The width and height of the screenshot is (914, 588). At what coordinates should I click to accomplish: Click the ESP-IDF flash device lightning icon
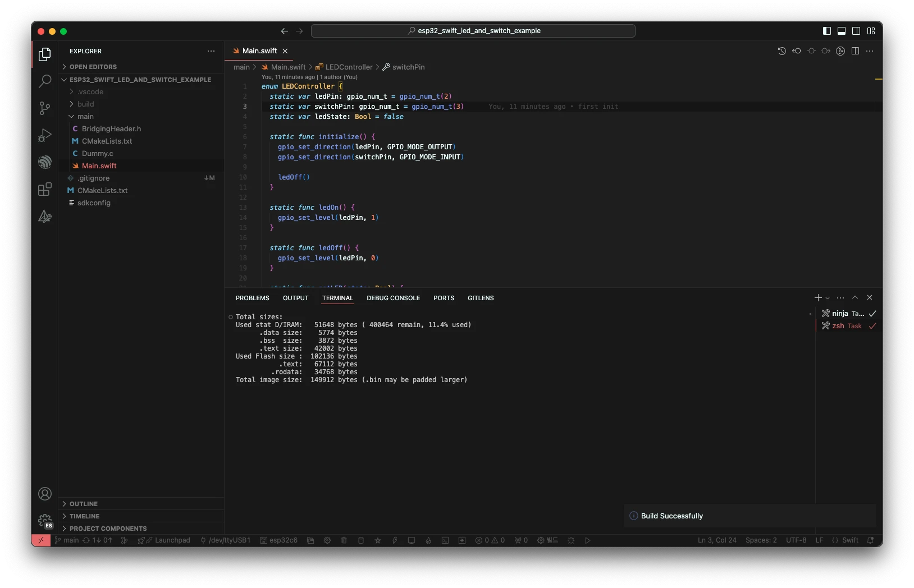pos(395,540)
